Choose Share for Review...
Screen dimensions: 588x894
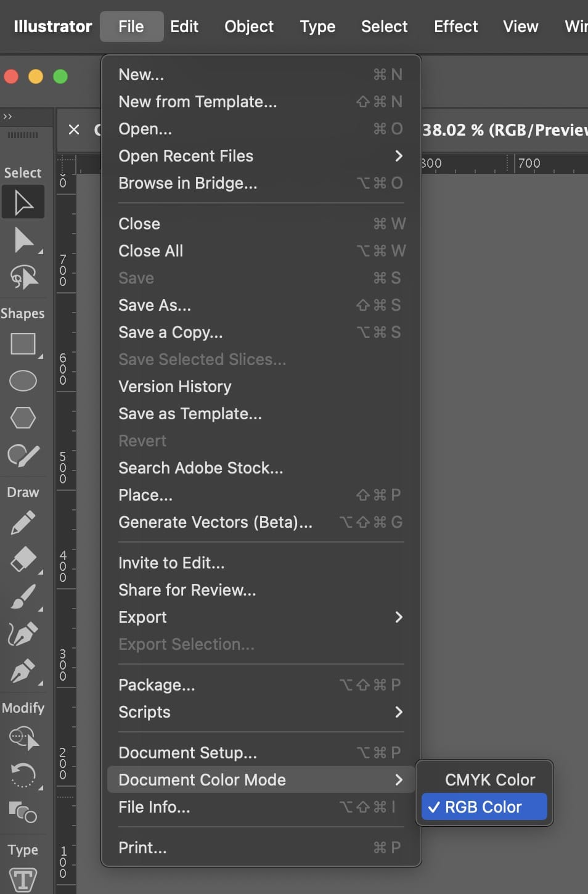point(261,590)
